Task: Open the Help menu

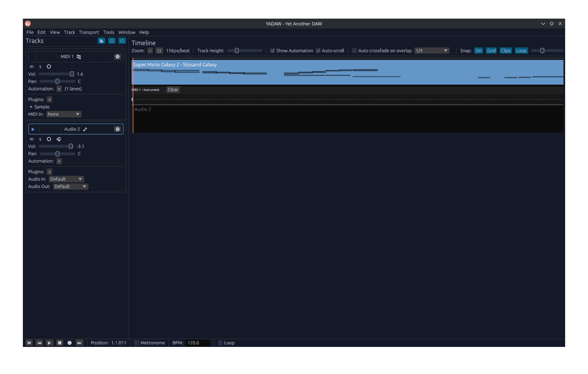Action: pyautogui.click(x=144, y=32)
